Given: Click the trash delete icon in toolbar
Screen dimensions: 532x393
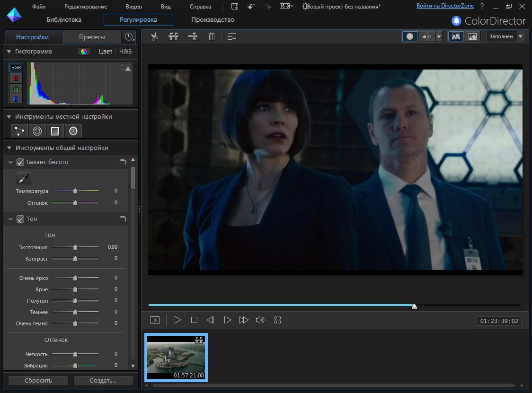Looking at the screenshot, I should (212, 36).
